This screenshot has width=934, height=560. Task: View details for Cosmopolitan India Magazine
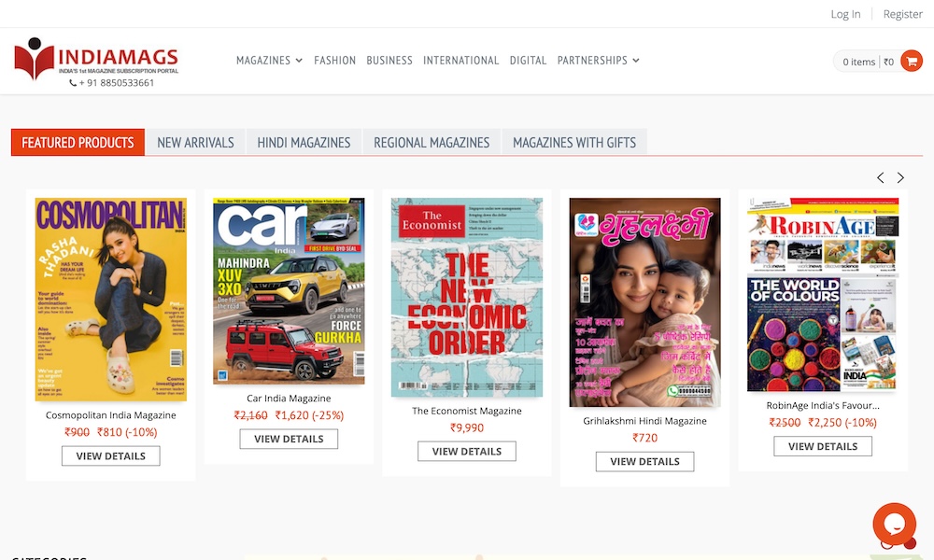(111, 455)
